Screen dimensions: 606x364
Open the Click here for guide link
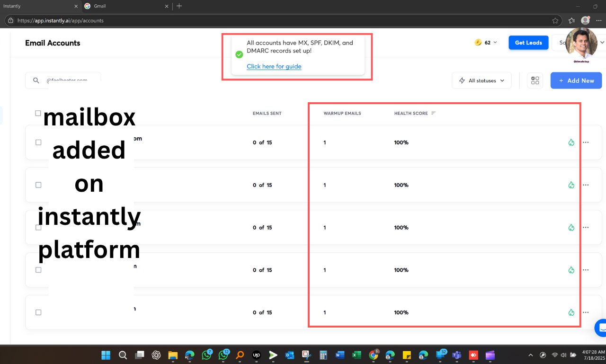(274, 66)
